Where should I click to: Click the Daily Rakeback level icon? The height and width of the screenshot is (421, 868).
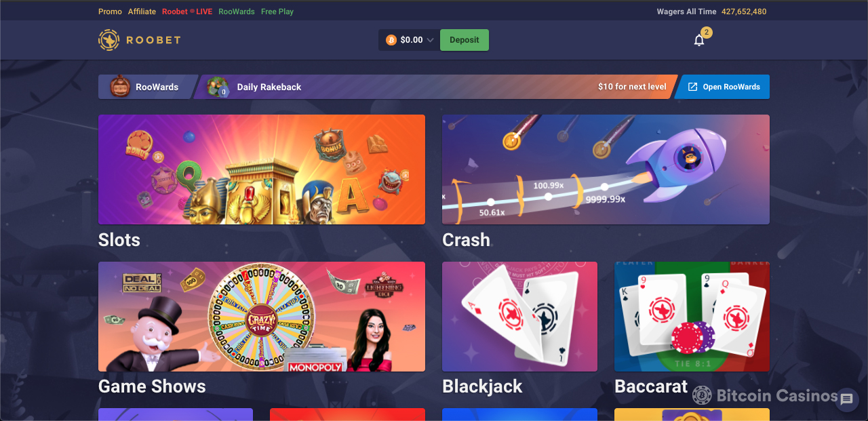(218, 87)
